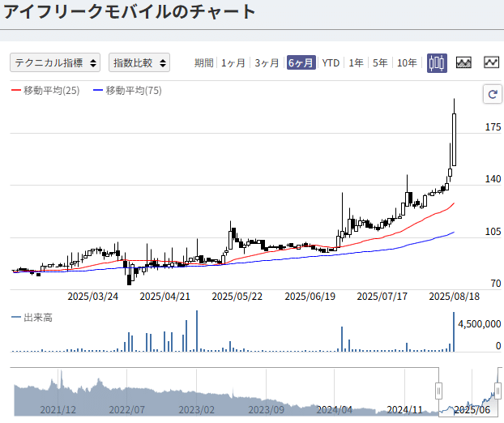Click the 期間 label

click(x=204, y=62)
